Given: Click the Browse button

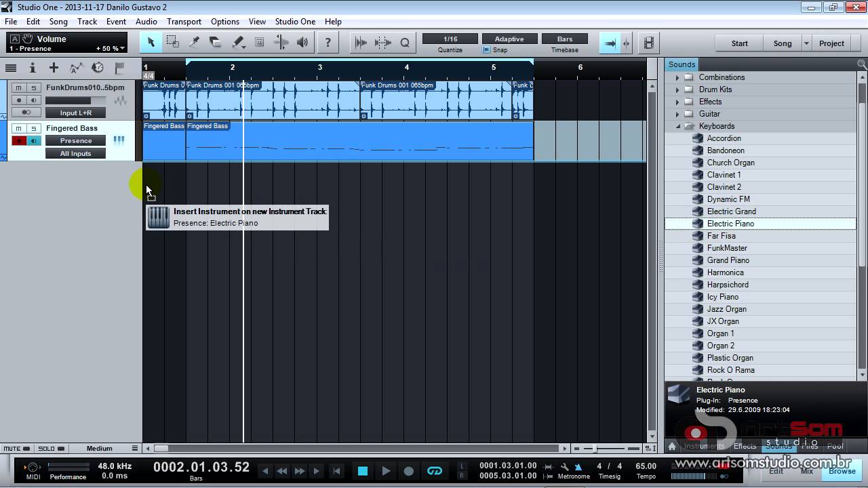Looking at the screenshot, I should (842, 471).
